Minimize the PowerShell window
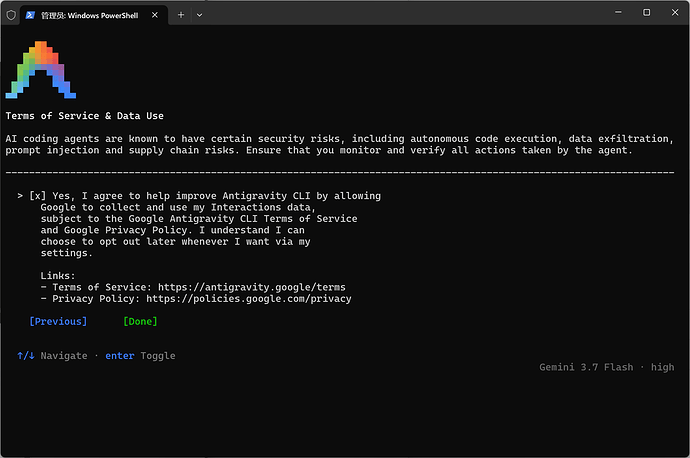This screenshot has height=458, width=690. click(618, 12)
